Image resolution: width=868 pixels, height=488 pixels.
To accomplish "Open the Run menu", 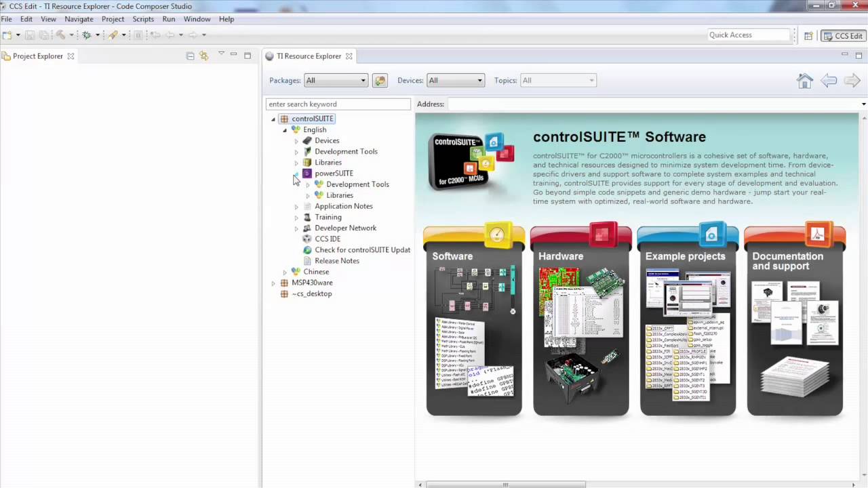I will click(169, 19).
